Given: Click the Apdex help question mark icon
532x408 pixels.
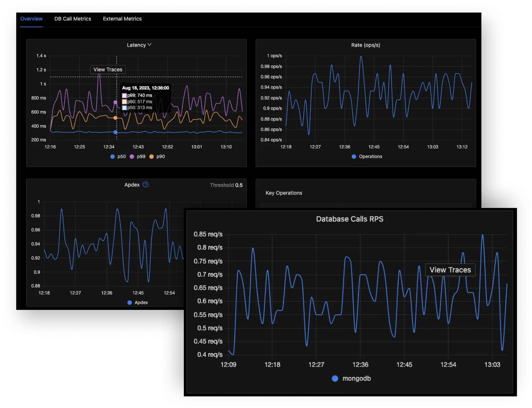Looking at the screenshot, I should click(145, 185).
